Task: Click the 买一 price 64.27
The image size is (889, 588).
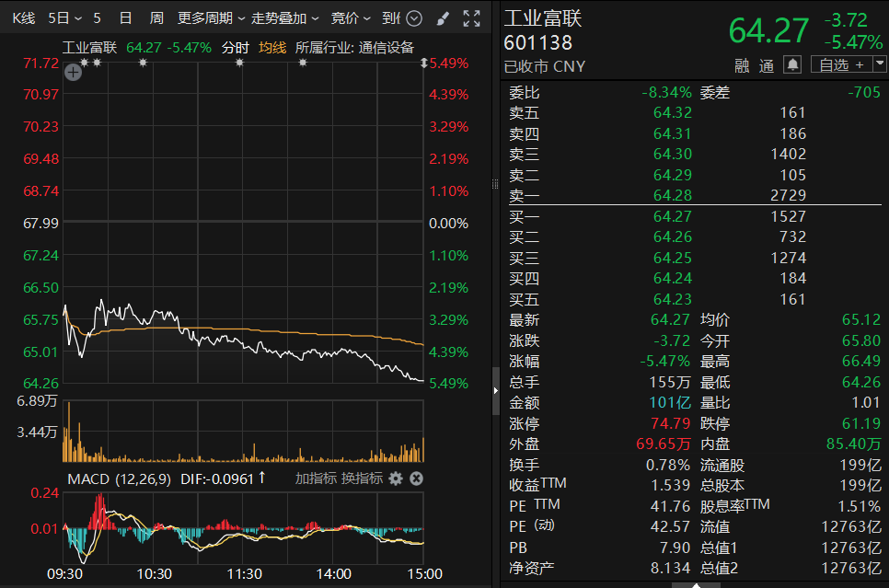Action: tap(673, 216)
